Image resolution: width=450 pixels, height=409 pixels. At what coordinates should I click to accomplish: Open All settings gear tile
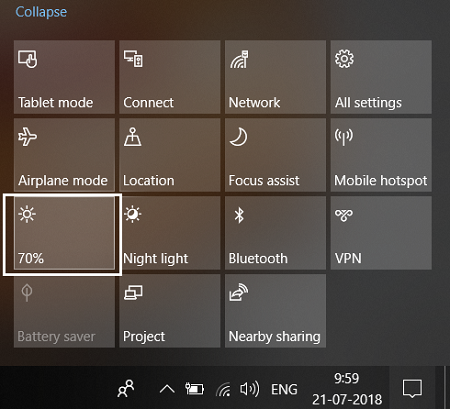pos(381,77)
